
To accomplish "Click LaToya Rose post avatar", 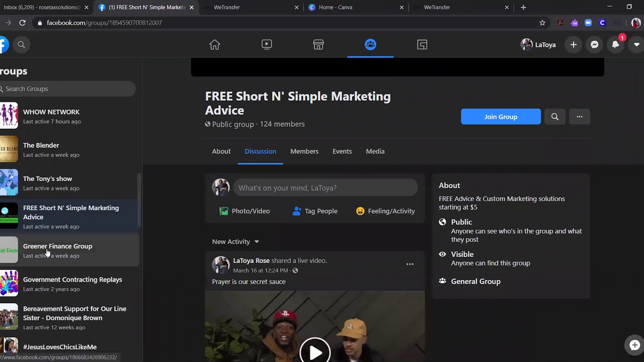I will pos(221,265).
